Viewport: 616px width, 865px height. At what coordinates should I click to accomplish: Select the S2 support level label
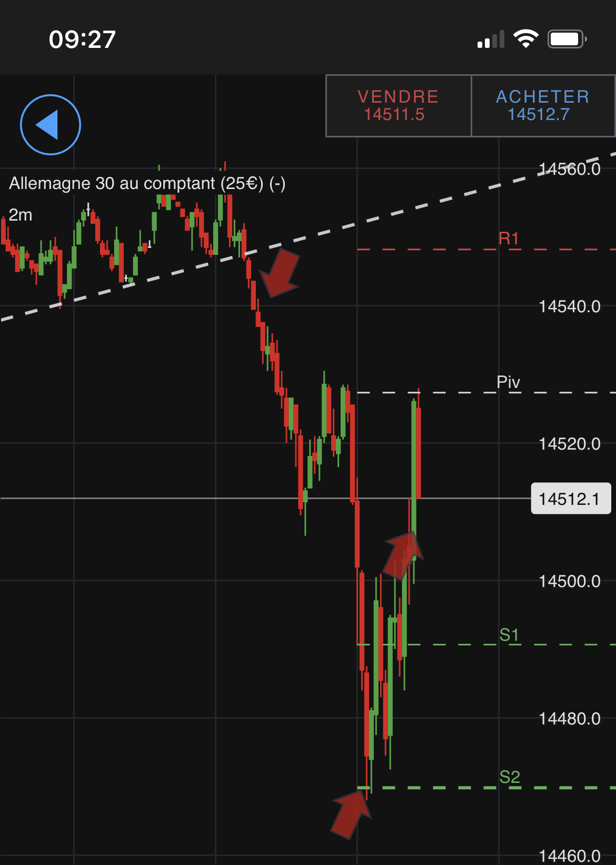coord(510,777)
